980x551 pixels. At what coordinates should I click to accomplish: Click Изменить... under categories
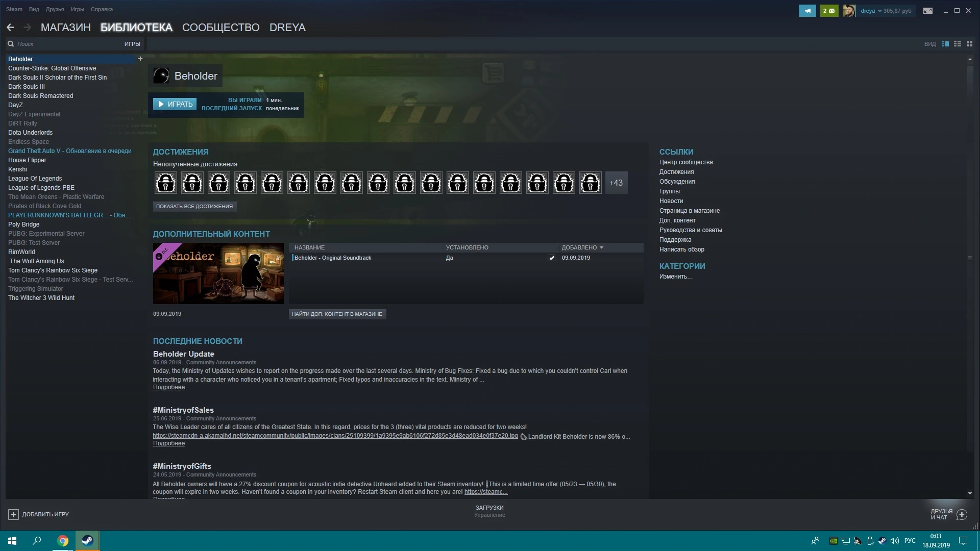click(676, 277)
